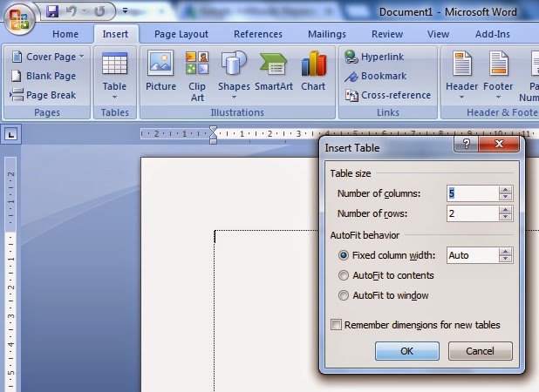Open the Clip Art pane
This screenshot has height=392, width=539.
point(197,76)
